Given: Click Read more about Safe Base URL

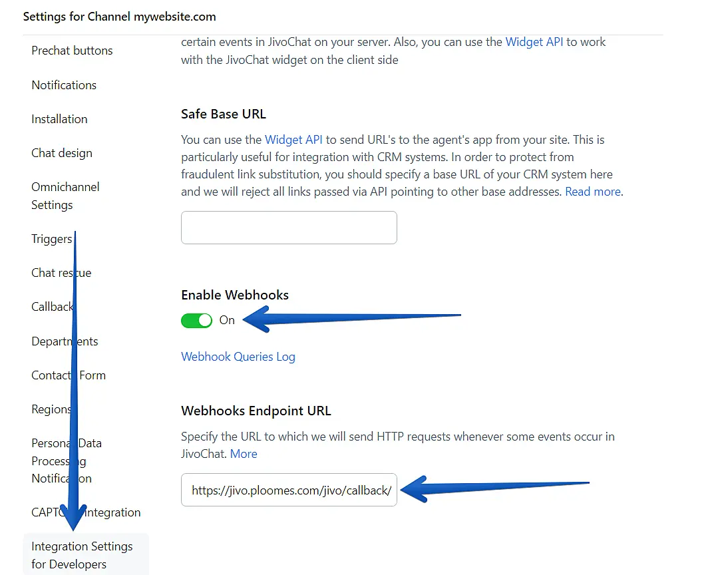Looking at the screenshot, I should coord(592,192).
